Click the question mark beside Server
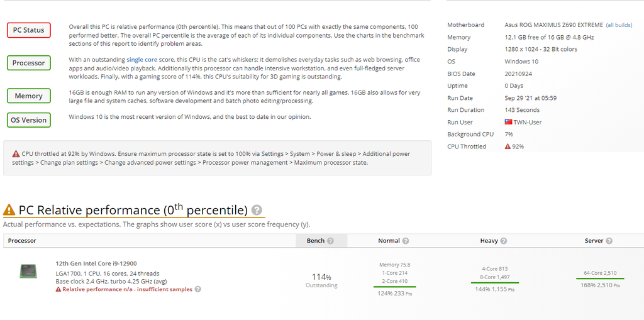644x320 pixels. (x=609, y=241)
